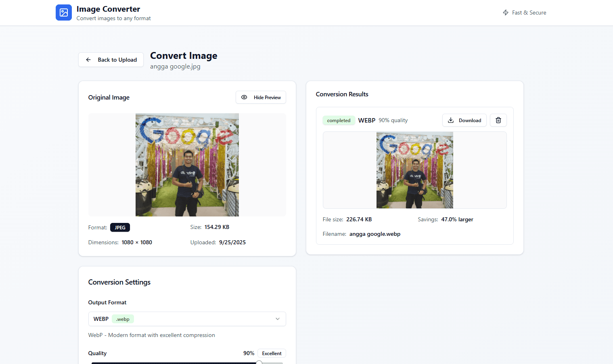Screen dimensions: 613x364
Task: Click the lightning bolt Fast & Secure icon
Action: (x=505, y=12)
